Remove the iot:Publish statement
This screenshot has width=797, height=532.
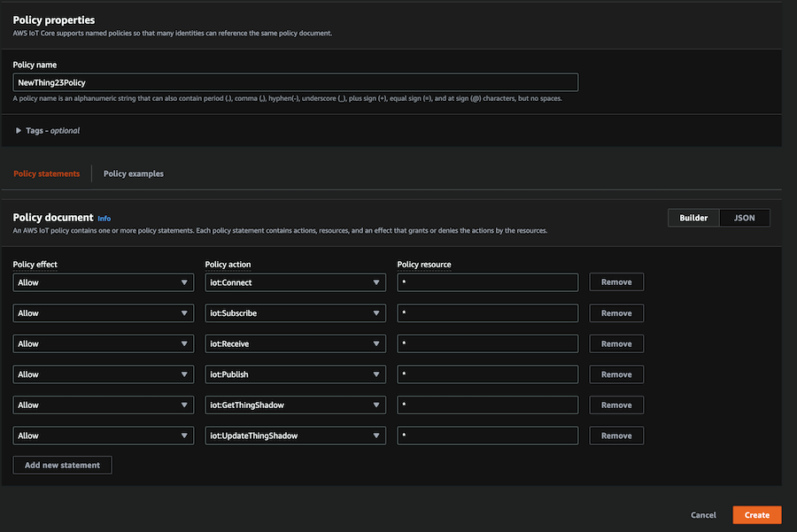(616, 374)
